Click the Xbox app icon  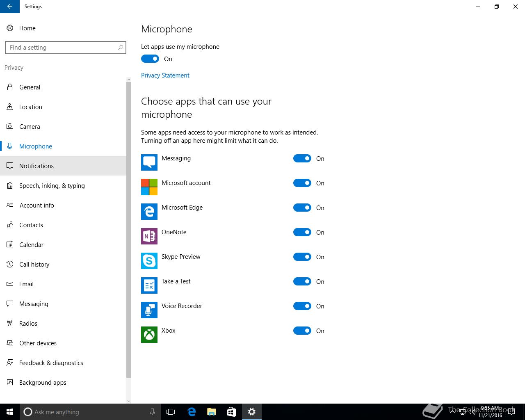(149, 335)
